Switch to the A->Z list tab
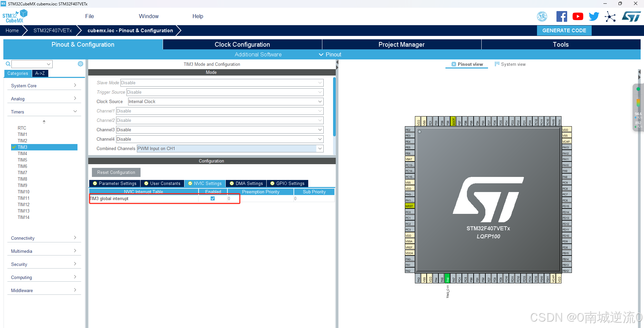Image resolution: width=644 pixels, height=328 pixels. click(x=40, y=73)
